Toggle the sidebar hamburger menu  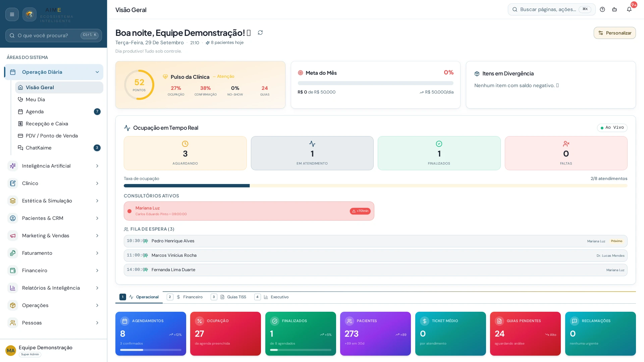(12, 14)
